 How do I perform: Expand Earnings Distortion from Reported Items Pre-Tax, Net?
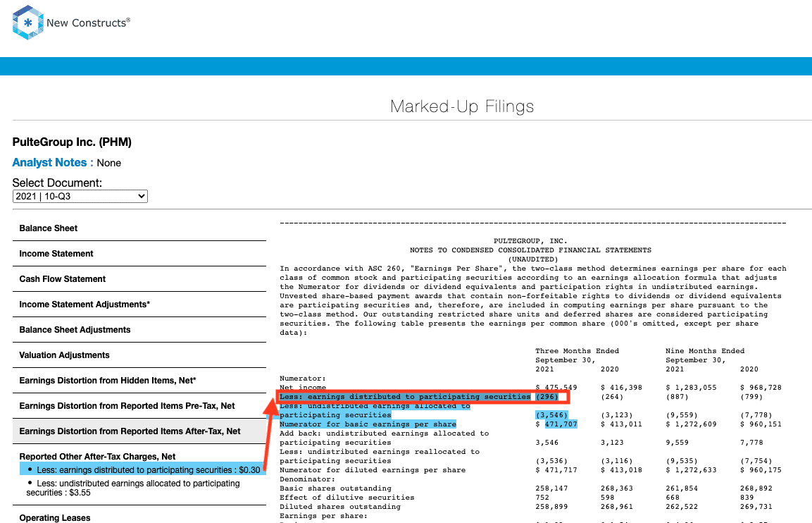(139, 406)
